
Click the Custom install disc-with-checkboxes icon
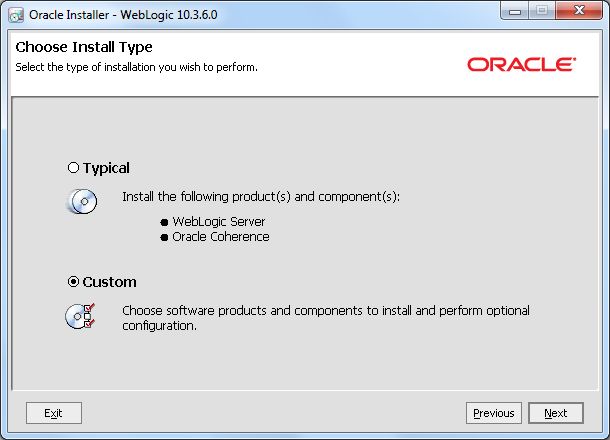(81, 316)
